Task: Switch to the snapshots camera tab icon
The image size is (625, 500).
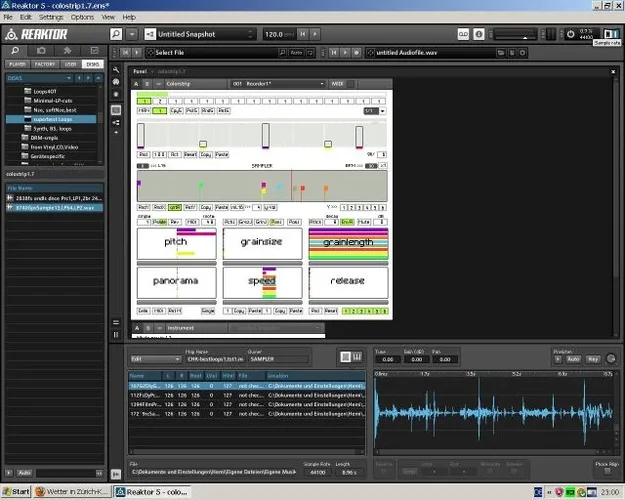Action: click(x=41, y=51)
